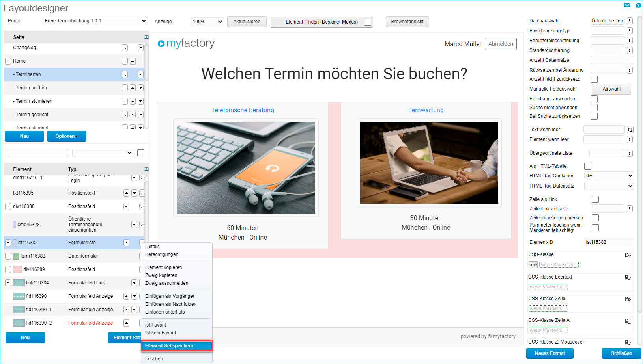Viewport: 643px width, 364px height.
Task: Click copy icon beside CSS-Klasse Zeile A
Action: point(628,321)
